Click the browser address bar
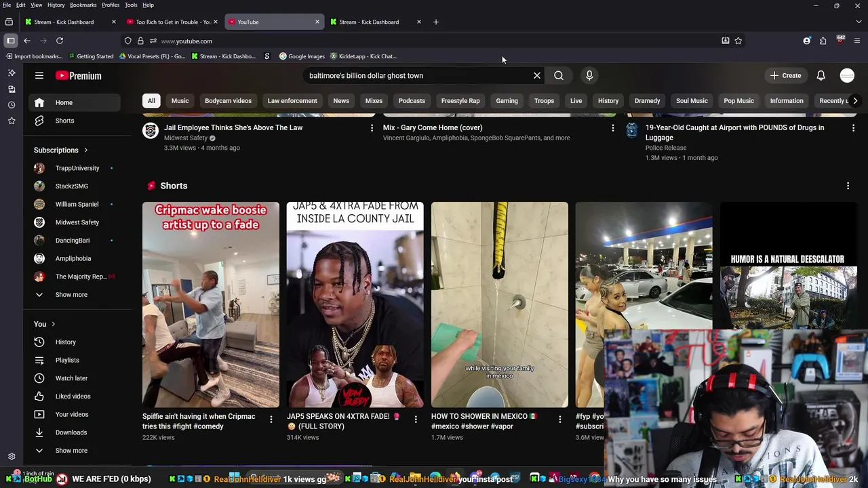The width and height of the screenshot is (868, 488). [x=434, y=41]
